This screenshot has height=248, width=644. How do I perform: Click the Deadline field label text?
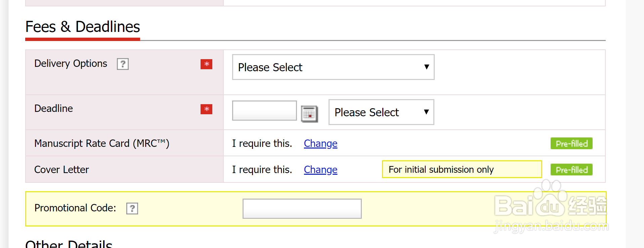point(53,109)
